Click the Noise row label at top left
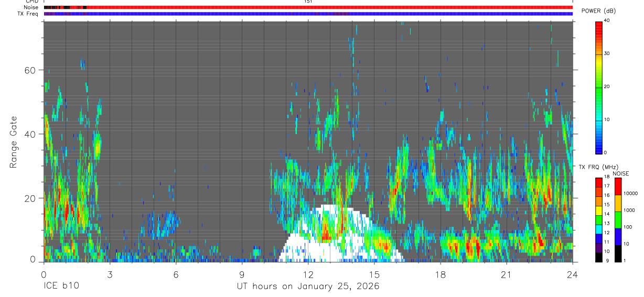This screenshot has height=297, width=644. [31, 7]
